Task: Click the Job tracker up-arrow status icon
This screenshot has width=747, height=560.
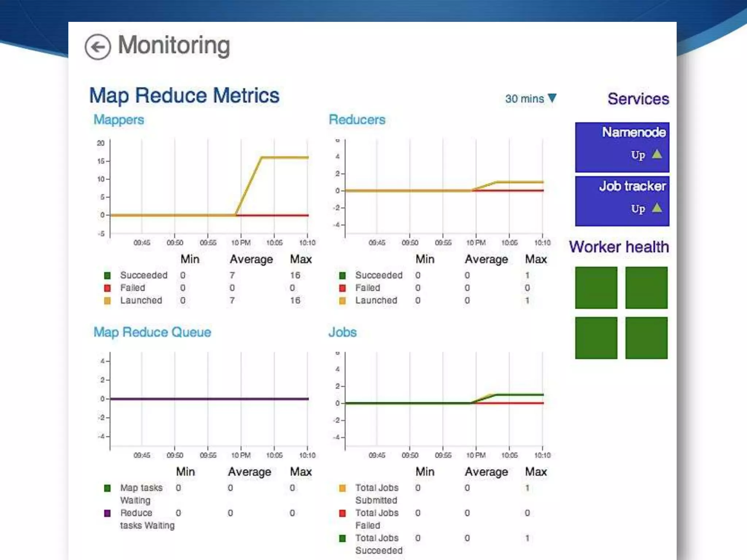Action: point(657,208)
